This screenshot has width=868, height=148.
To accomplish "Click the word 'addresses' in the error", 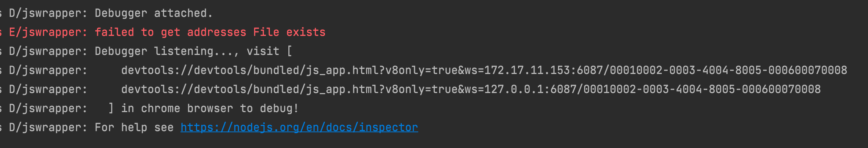I will [216, 32].
